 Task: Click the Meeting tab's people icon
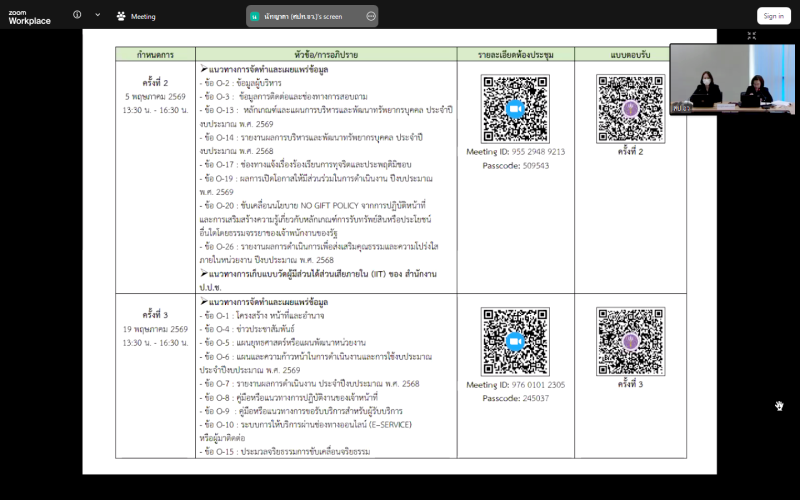[121, 16]
